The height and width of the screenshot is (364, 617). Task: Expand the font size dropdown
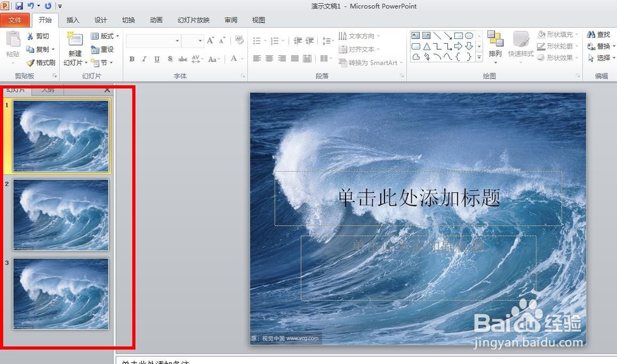pos(200,40)
